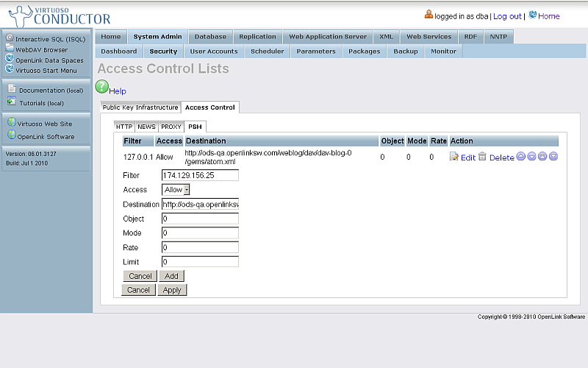Click the Virtuoso Conductor logo
The width and height of the screenshot is (588, 368).
pos(60,16)
